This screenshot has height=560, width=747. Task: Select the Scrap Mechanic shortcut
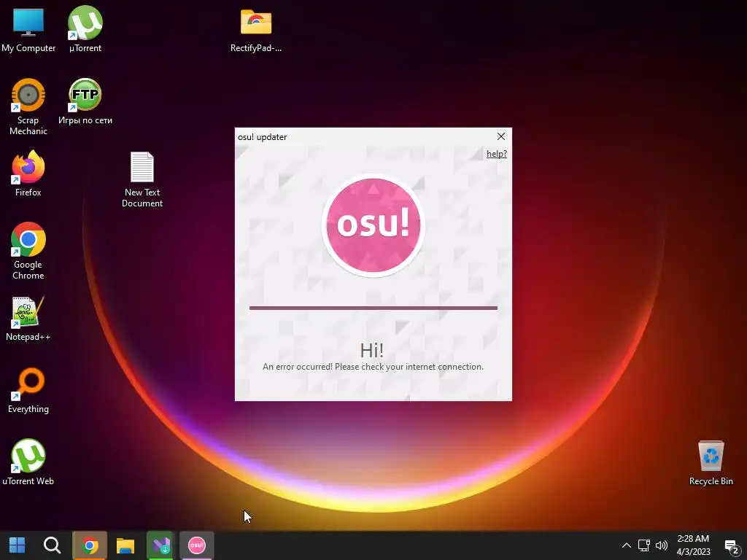[x=28, y=107]
